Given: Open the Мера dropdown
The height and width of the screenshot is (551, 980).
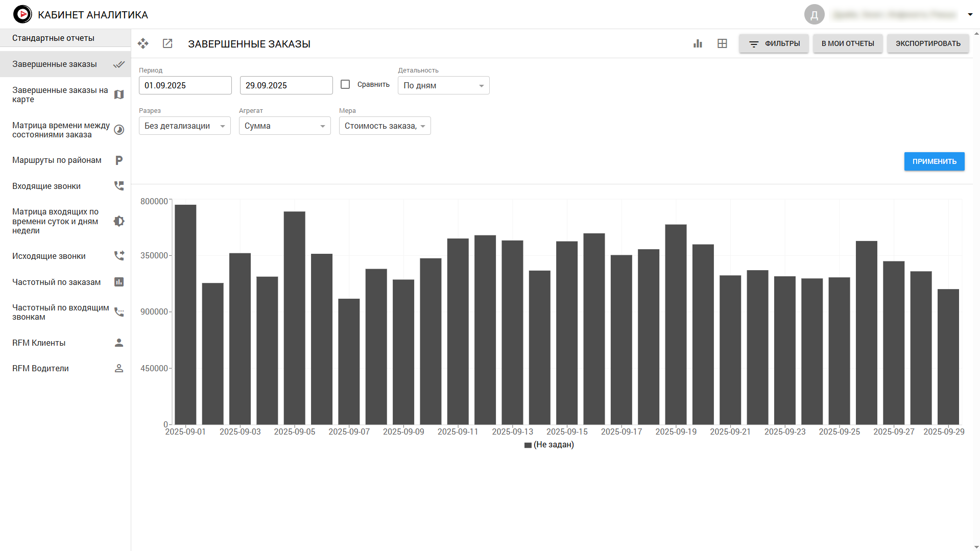Looking at the screenshot, I should tap(385, 126).
